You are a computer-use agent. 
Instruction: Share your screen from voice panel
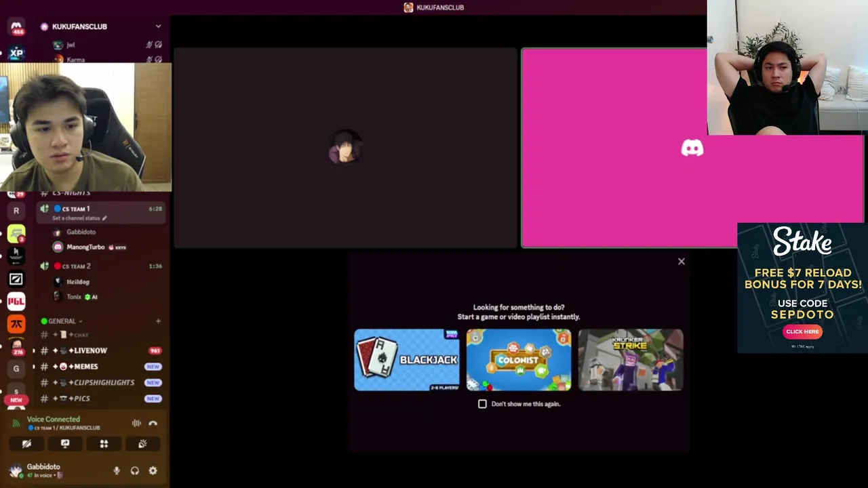click(65, 444)
